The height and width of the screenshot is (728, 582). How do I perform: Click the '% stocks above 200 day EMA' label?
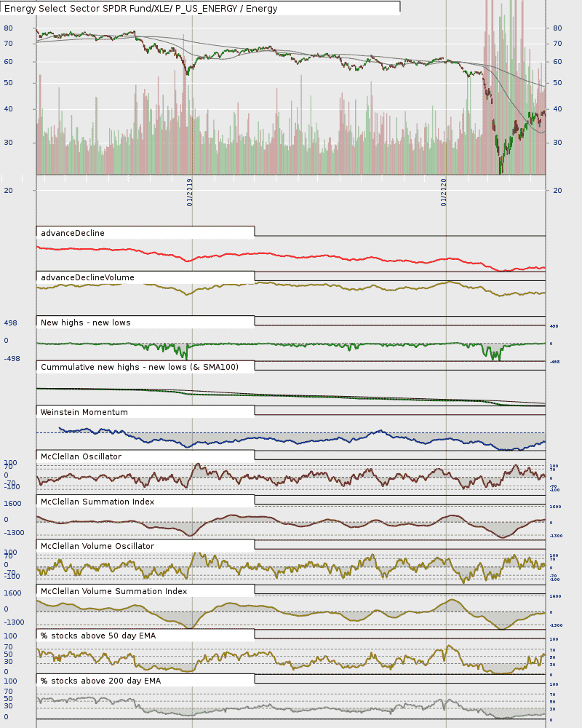click(100, 681)
